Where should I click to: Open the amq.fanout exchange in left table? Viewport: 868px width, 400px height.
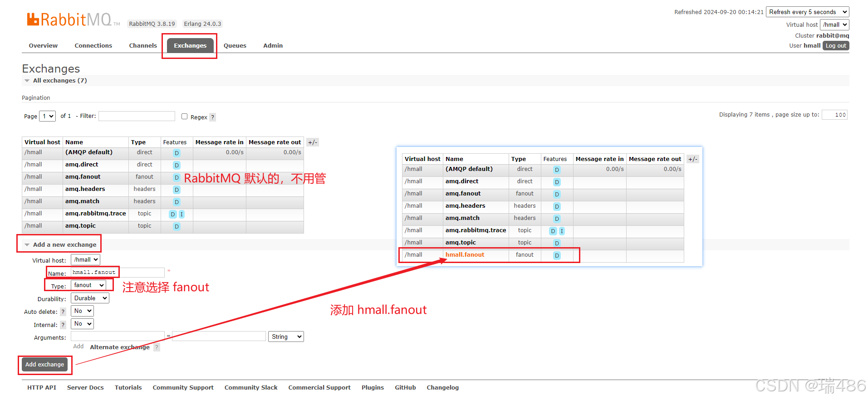pos(83,177)
